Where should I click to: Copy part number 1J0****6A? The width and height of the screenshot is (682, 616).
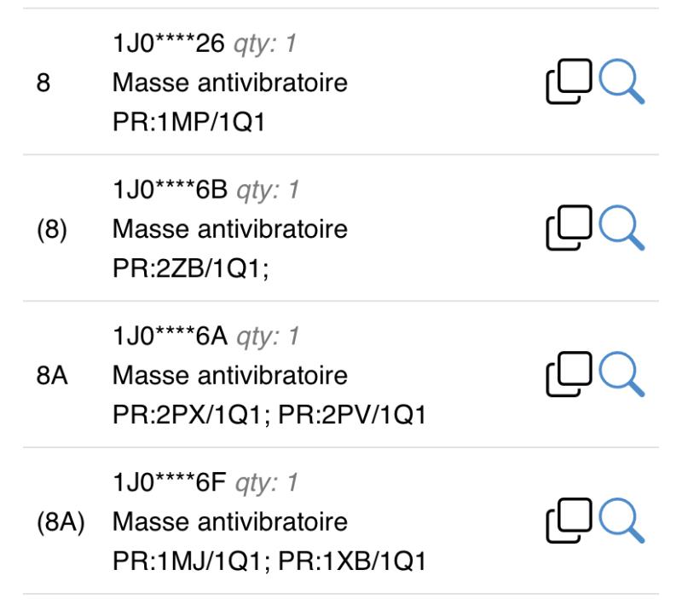click(x=569, y=374)
